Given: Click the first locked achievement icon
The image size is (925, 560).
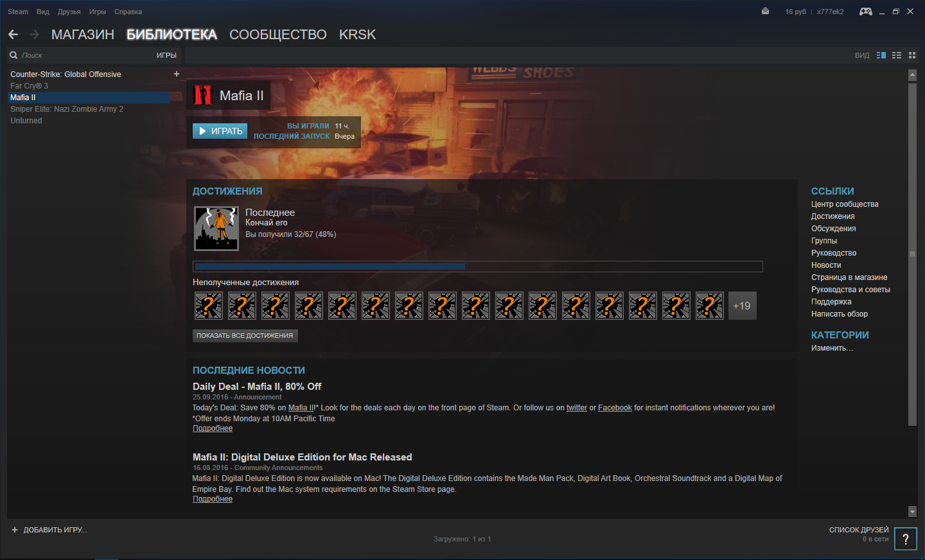Looking at the screenshot, I should click(209, 306).
